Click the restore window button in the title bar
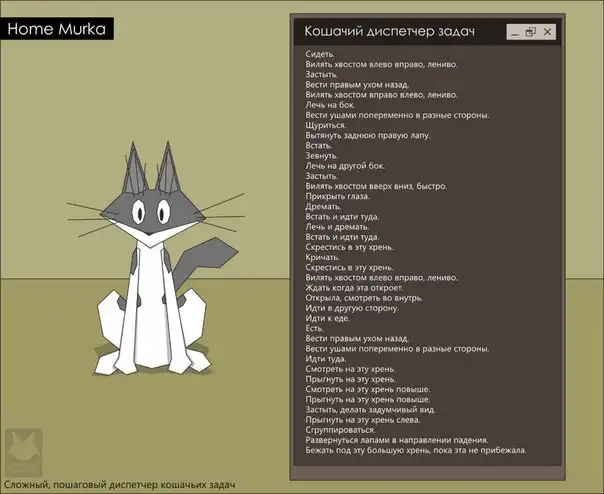This screenshot has width=604, height=494. tap(531, 32)
